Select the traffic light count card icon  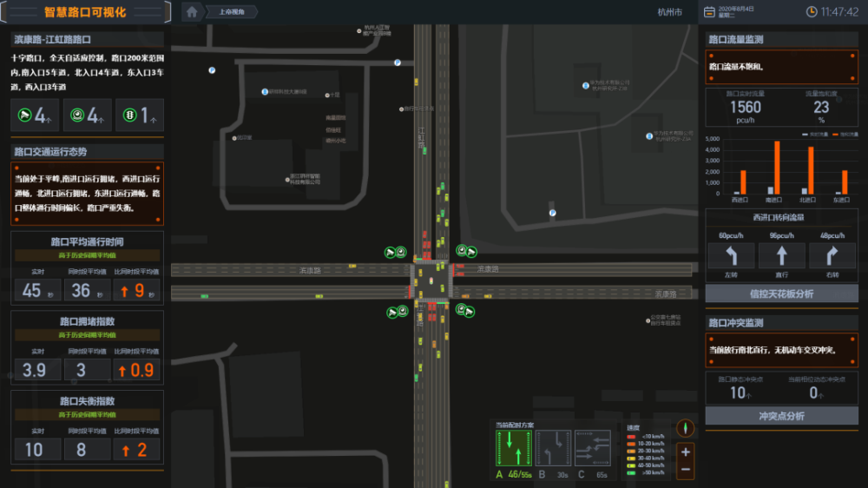tap(129, 115)
